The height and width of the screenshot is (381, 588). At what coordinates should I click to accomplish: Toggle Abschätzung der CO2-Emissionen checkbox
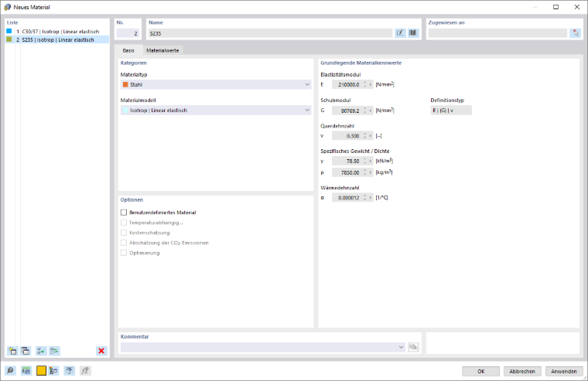pos(124,243)
